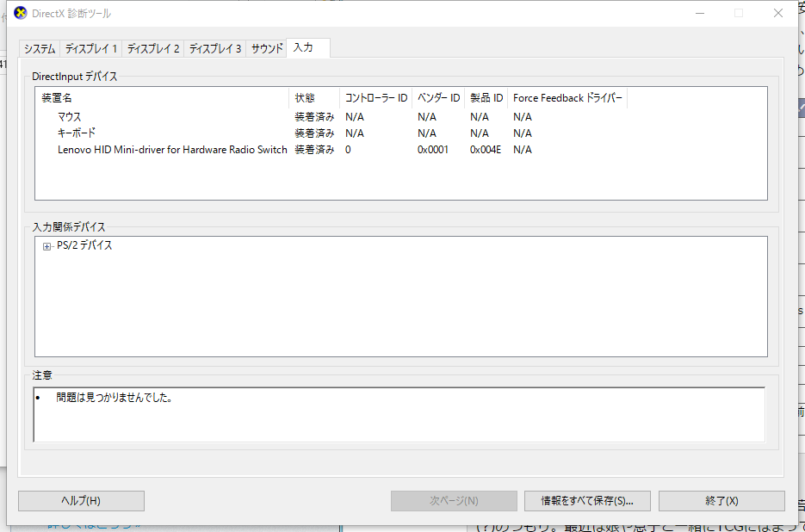Click the ヘルプ(H) button

pyautogui.click(x=81, y=501)
